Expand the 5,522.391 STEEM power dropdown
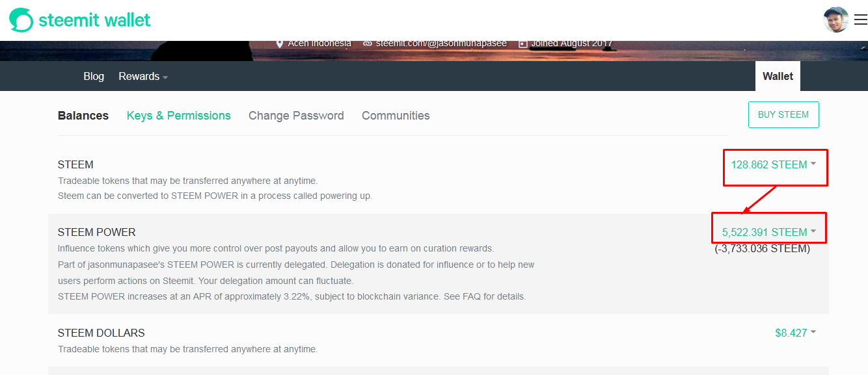Screen dimensions: 868x375 pos(769,232)
